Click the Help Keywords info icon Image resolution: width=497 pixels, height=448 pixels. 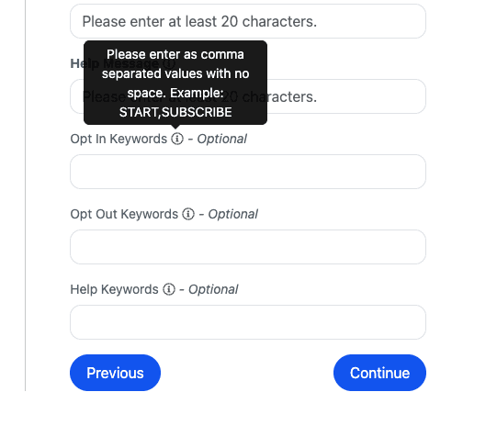click(169, 289)
